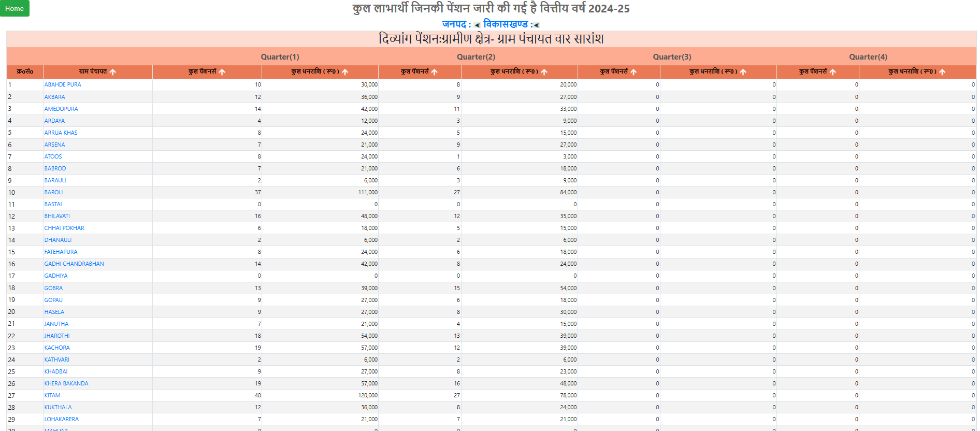Select the 78,000 amount in KITAM row
The height and width of the screenshot is (431, 980).
click(x=568, y=395)
